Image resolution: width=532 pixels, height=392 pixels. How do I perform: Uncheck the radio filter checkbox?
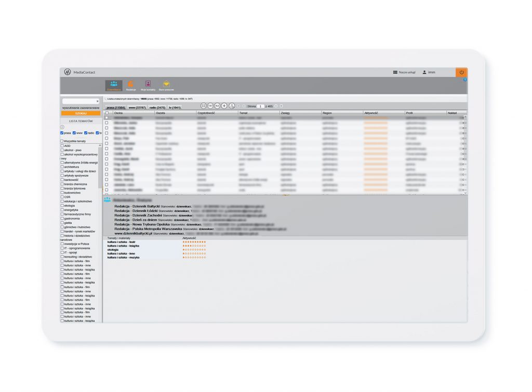tap(86, 133)
